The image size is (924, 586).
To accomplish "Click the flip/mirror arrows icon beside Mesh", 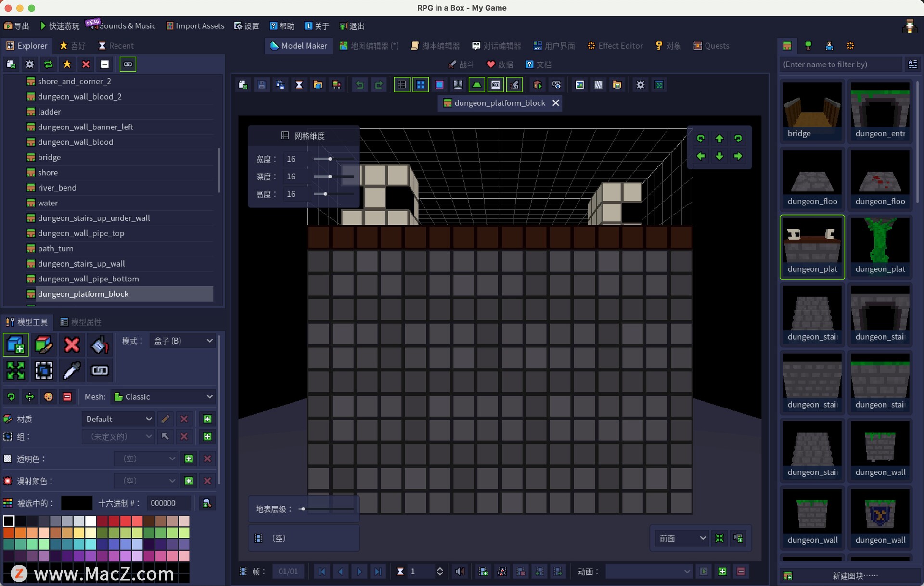I will tap(30, 396).
